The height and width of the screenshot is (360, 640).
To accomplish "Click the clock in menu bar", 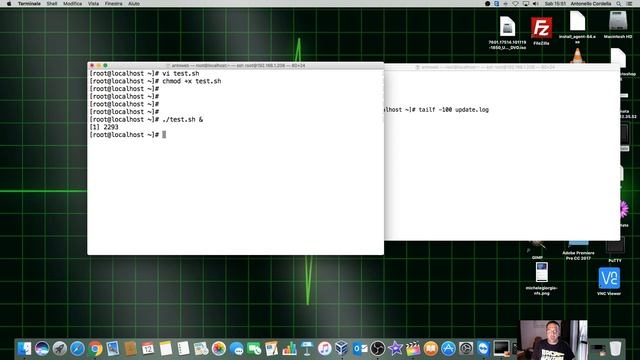I will [x=555, y=3].
